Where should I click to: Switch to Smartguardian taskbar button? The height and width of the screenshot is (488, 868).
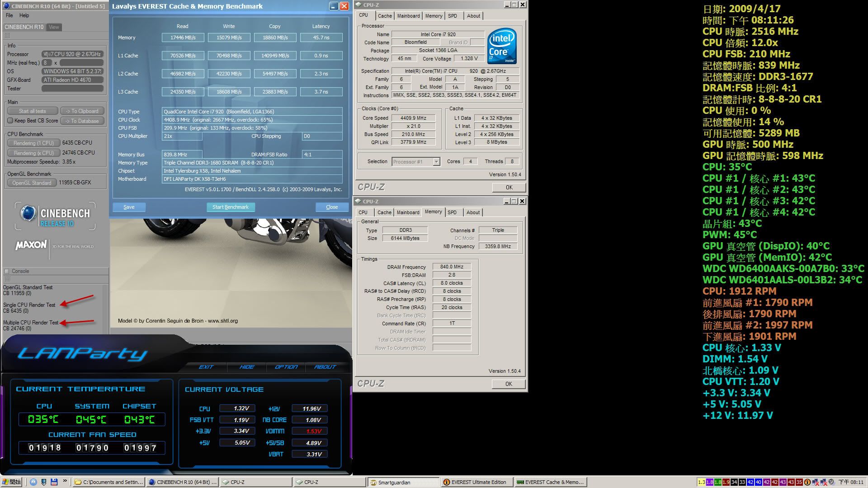[x=403, y=482]
